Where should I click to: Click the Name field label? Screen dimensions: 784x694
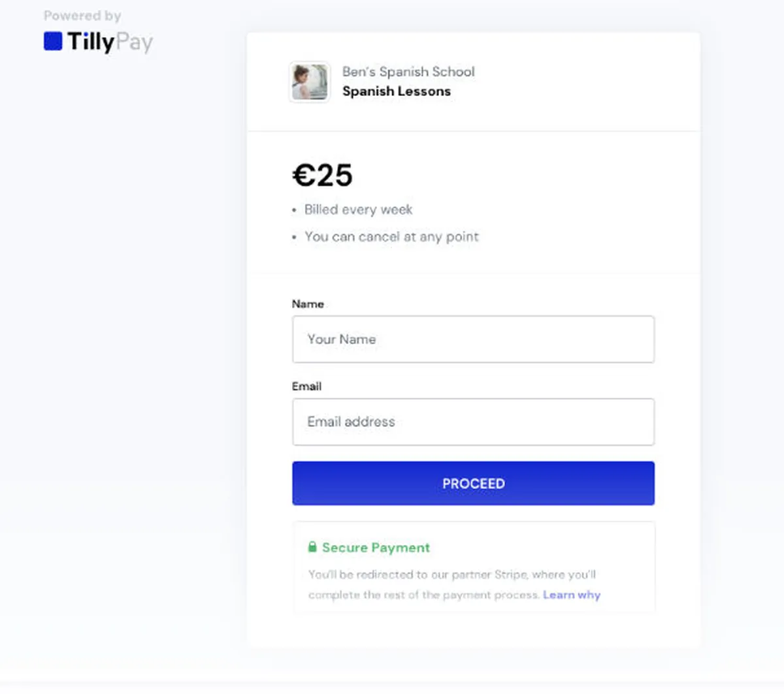tap(308, 304)
